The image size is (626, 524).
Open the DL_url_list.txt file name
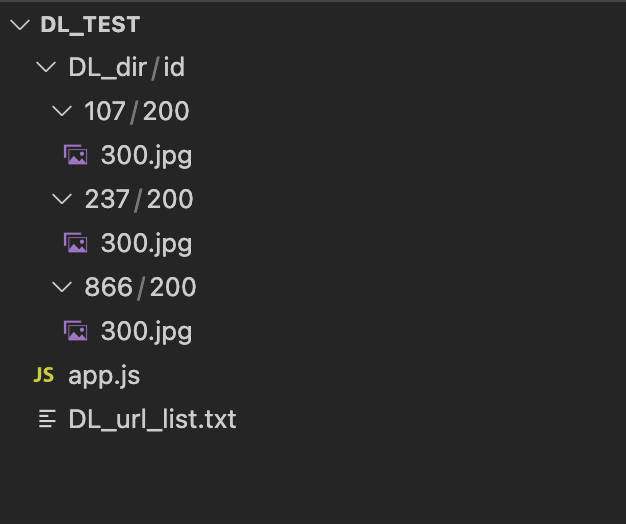152,419
